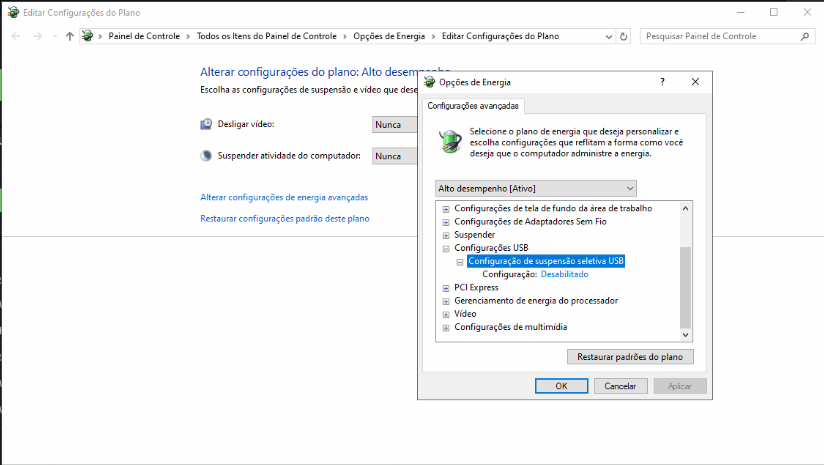Click Opções de Energia breadcrumb

(x=389, y=36)
